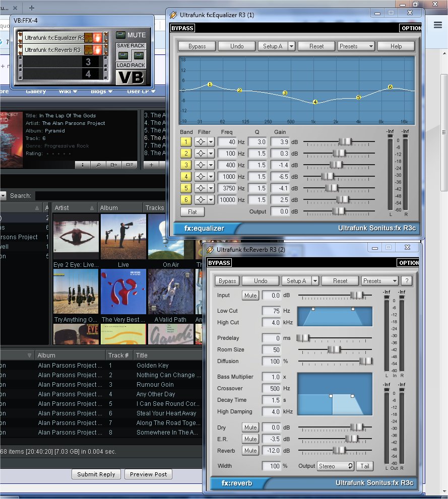Click the LOAD RACK button icon
Viewport: 448px width, 499px height.
click(139, 56)
